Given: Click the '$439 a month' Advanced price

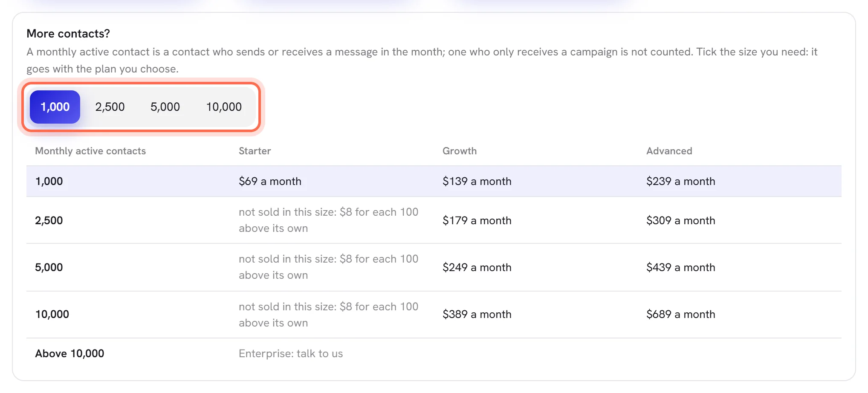Looking at the screenshot, I should point(681,267).
